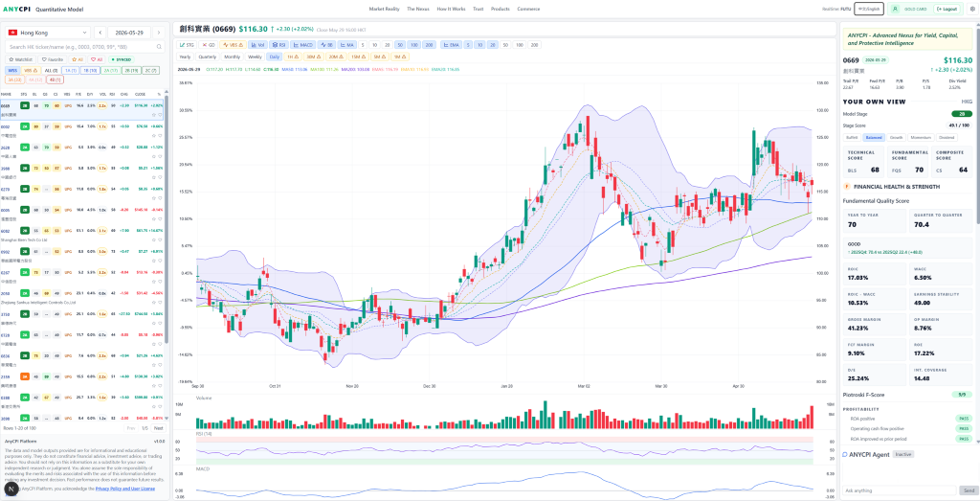Open the Hong Kong market dropdown
The image size is (980, 501).
tap(48, 33)
